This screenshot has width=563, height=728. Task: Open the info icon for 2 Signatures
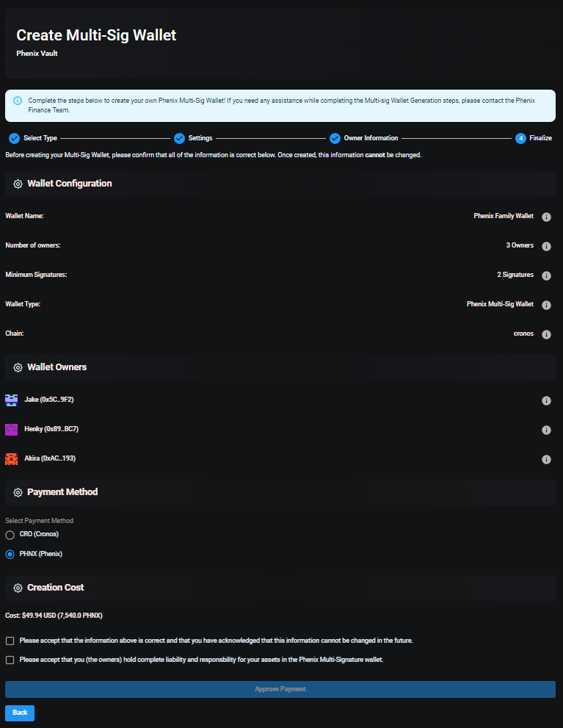(546, 275)
